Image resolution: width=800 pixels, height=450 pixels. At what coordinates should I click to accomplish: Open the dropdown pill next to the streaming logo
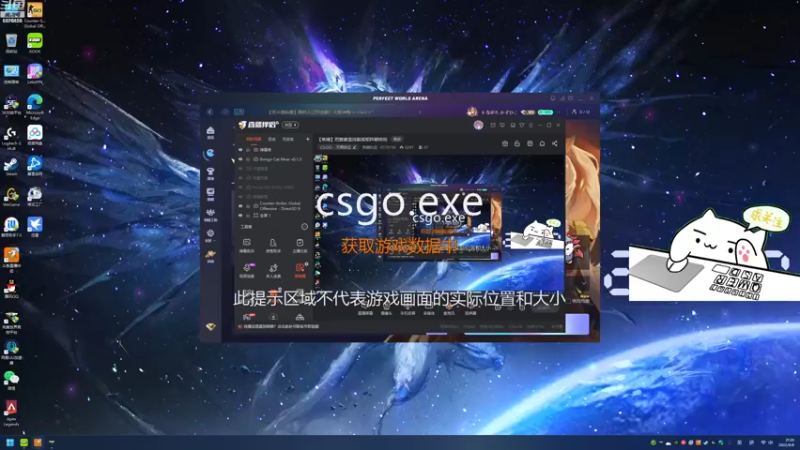pyautogui.click(x=290, y=125)
